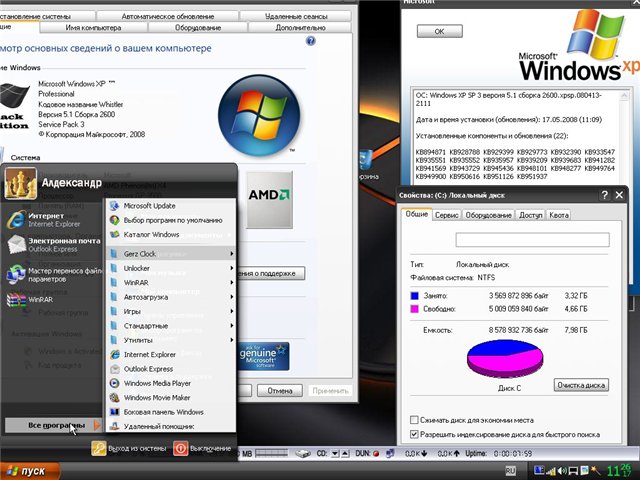
Task: Click the magenta free space color box (Свободно)
Action: click(414, 309)
